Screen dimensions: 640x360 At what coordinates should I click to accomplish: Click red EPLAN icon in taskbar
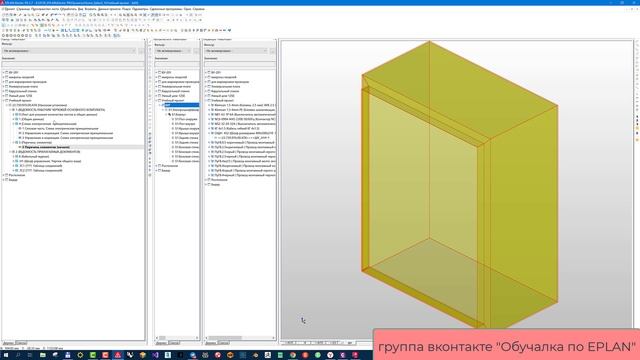pyautogui.click(x=118, y=355)
